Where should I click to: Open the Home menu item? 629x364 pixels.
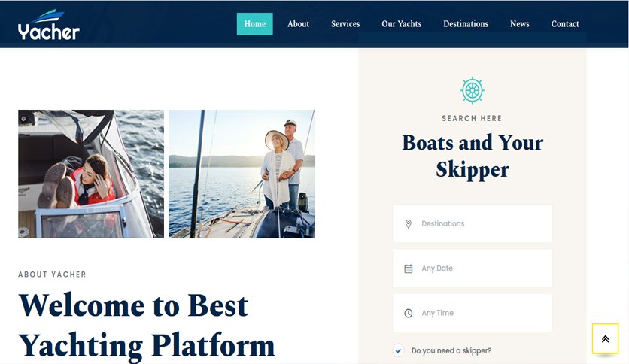tap(255, 24)
